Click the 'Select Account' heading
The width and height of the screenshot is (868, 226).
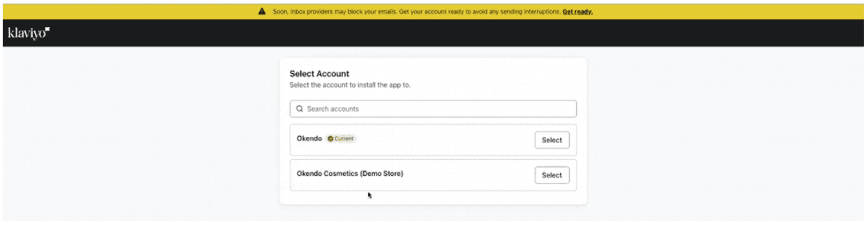coord(319,74)
